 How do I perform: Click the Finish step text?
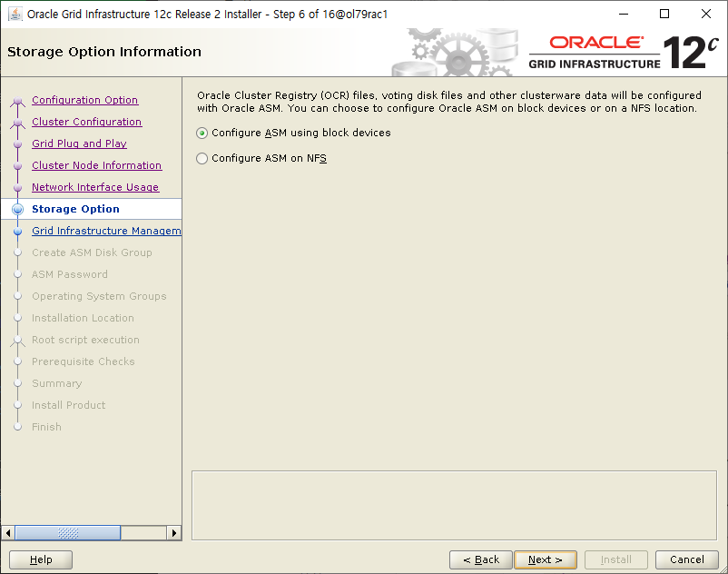click(46, 427)
